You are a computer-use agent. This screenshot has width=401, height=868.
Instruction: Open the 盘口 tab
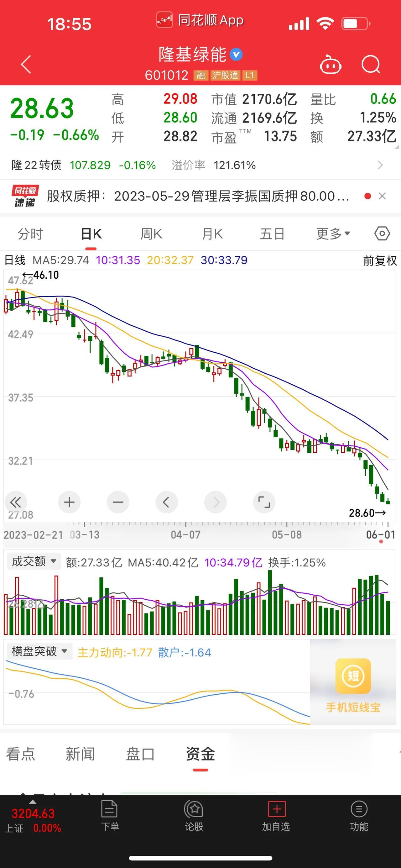click(x=140, y=754)
